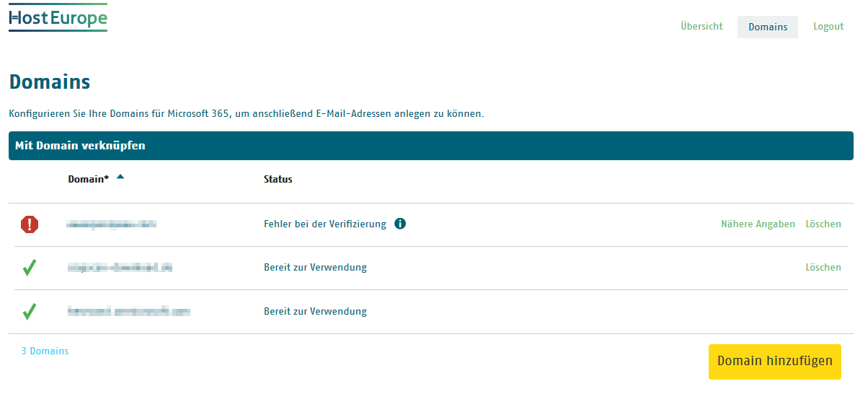Click the green checkmark in the second domain row
Screen dimensions: 868x394
coord(30,268)
